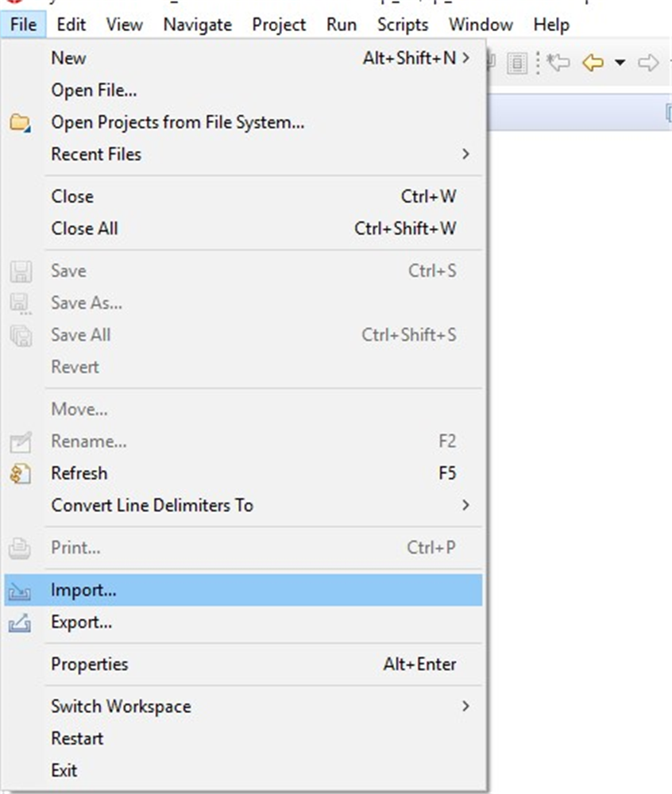Click the Print icon in the File menu
The height and width of the screenshot is (794, 672).
[x=21, y=548]
